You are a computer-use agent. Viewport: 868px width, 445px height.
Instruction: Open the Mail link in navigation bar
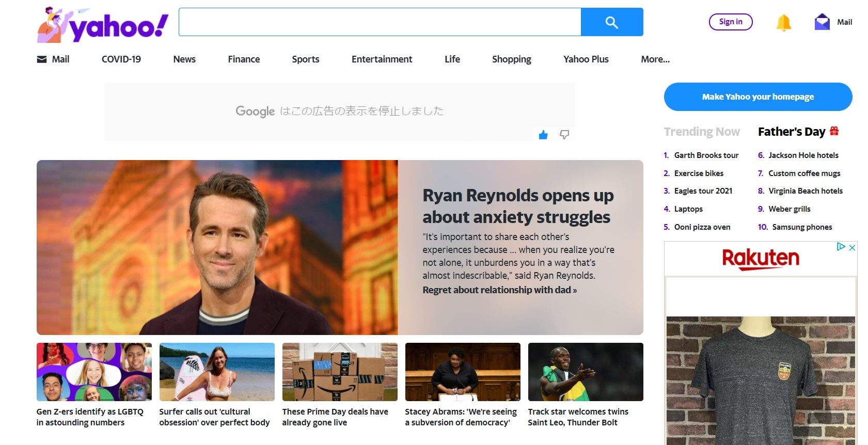point(53,59)
